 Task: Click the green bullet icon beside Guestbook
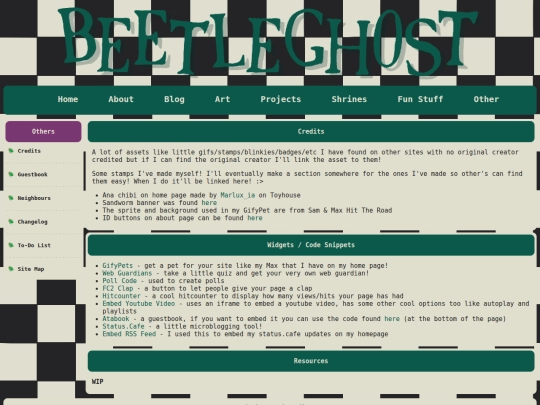point(11,174)
